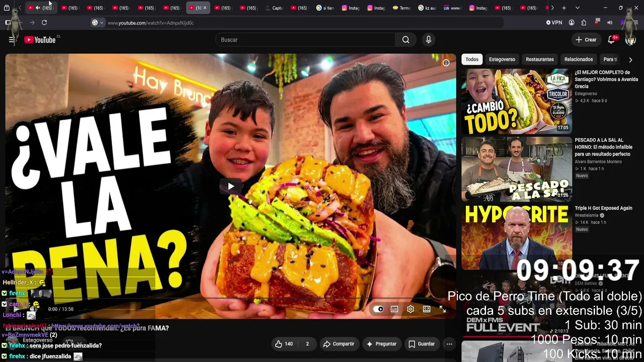Image resolution: width=644 pixels, height=362 pixels.
Task: Mute the tab playing audio
Action: coord(38,8)
